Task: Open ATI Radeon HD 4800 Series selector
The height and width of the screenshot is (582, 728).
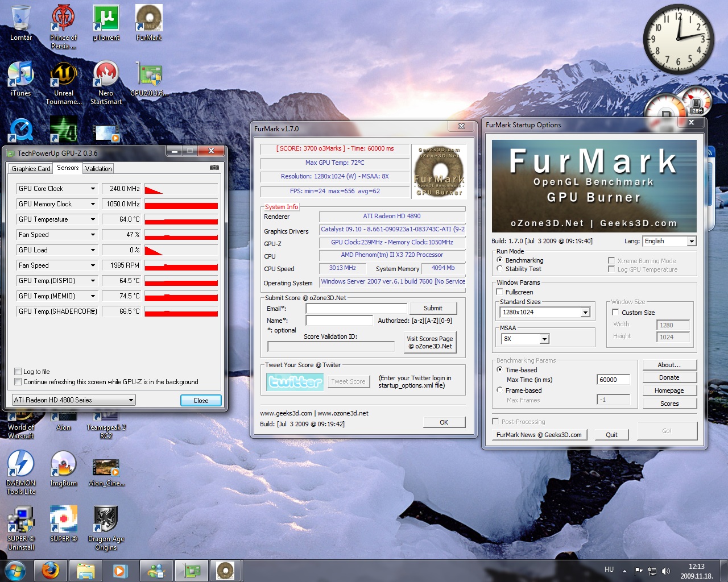Action: 74,400
